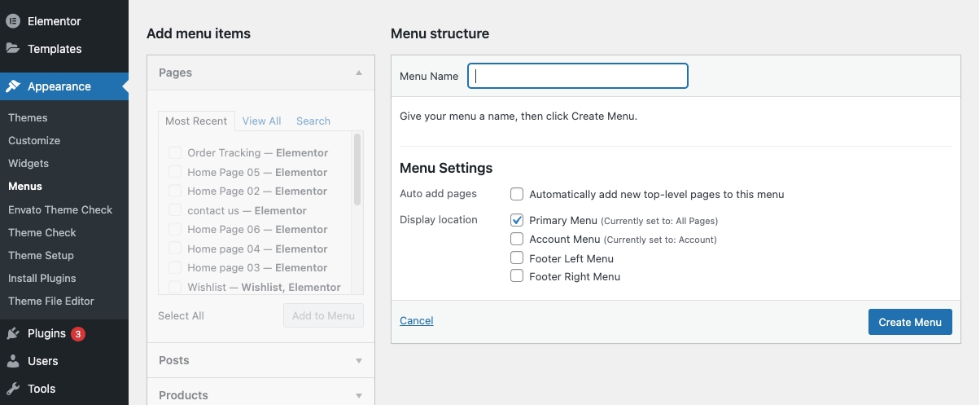Image resolution: width=980 pixels, height=405 pixels.
Task: Enable automatically adding new top-level pages
Action: pyautogui.click(x=517, y=194)
